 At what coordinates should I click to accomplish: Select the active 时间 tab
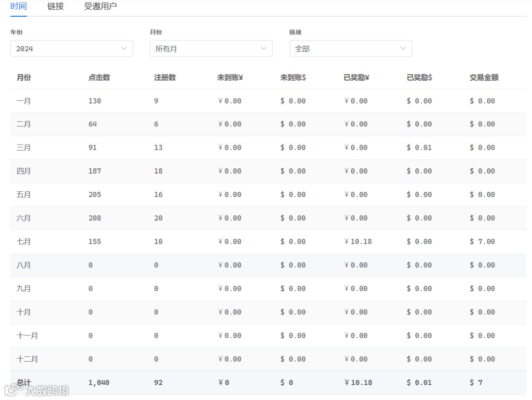point(18,6)
